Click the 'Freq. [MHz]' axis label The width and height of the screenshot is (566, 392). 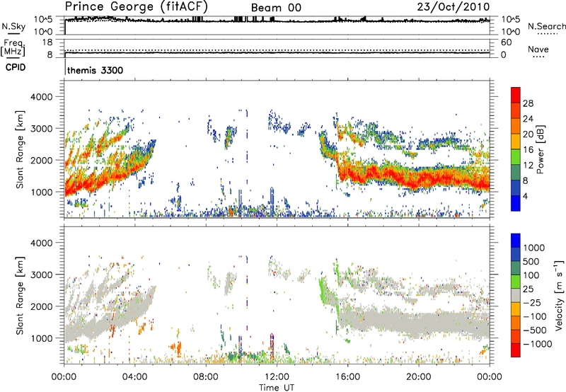(13, 47)
